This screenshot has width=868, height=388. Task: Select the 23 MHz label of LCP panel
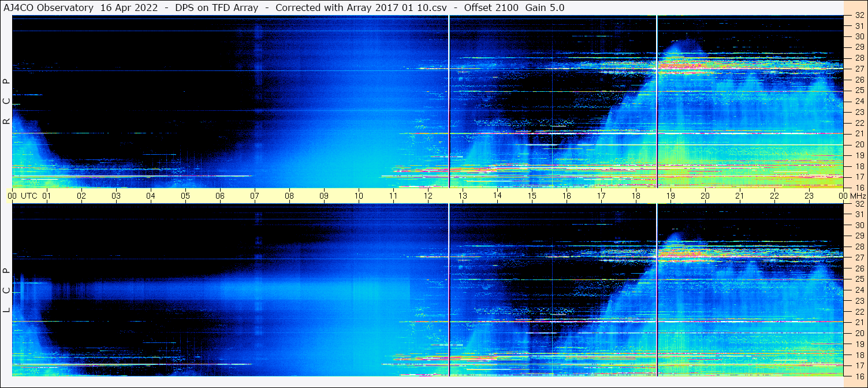[859, 301]
